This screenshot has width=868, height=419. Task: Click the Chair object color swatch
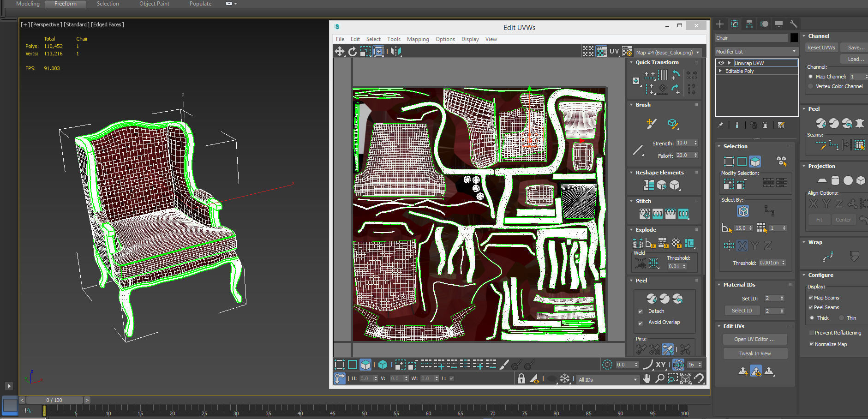(794, 38)
